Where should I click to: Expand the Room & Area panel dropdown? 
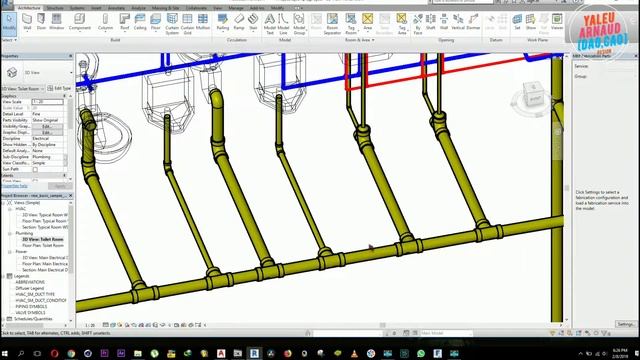(360, 40)
